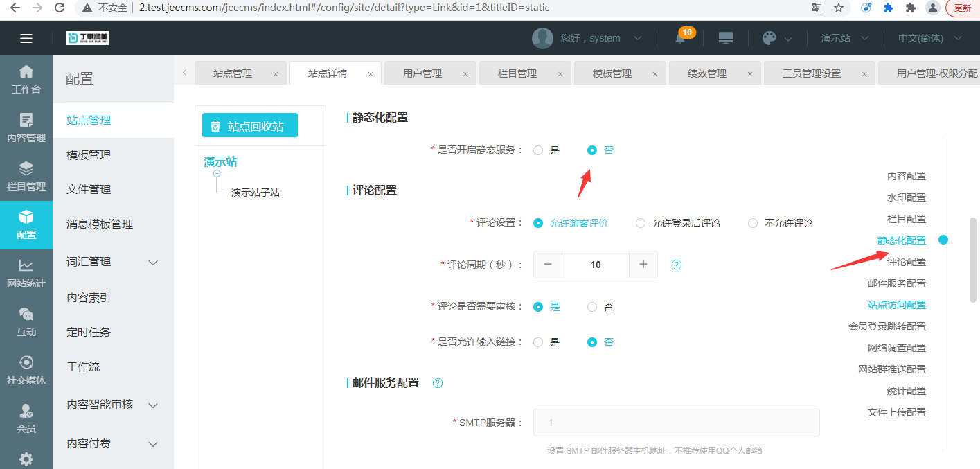Viewport: 980px width, 469px height.
Task: Click the hamburger menu collapse icon
Action: (x=26, y=38)
